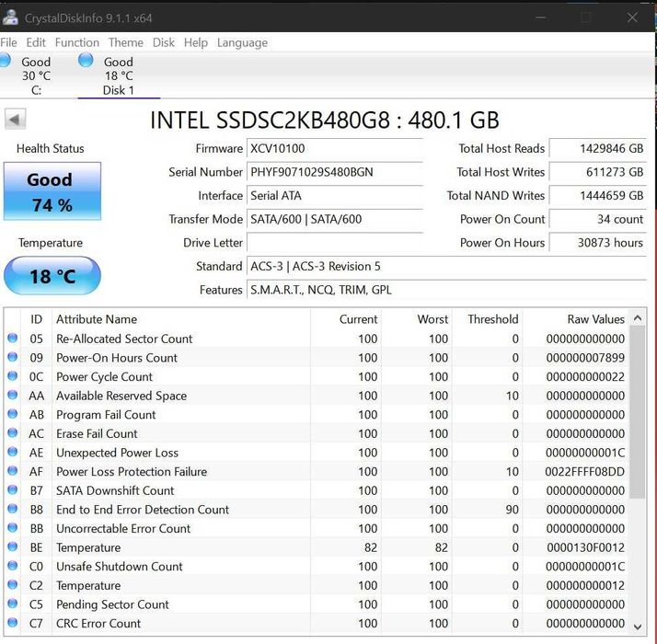Click status dot for SATA Downshift Count row
This screenshot has height=644, width=657.
coord(13,489)
